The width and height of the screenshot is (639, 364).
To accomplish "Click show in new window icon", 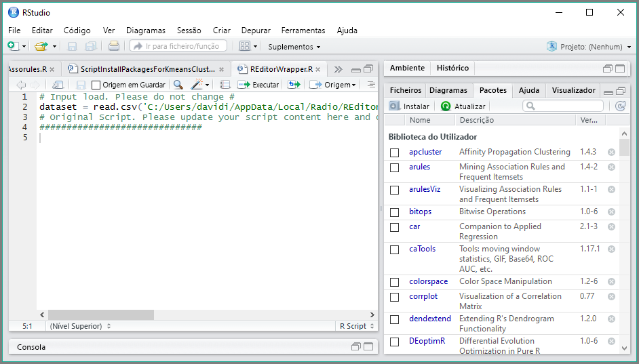I will (x=58, y=85).
